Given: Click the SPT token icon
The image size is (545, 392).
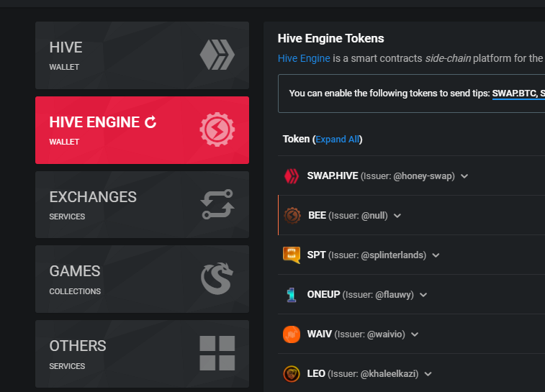Looking at the screenshot, I should pyautogui.click(x=292, y=255).
